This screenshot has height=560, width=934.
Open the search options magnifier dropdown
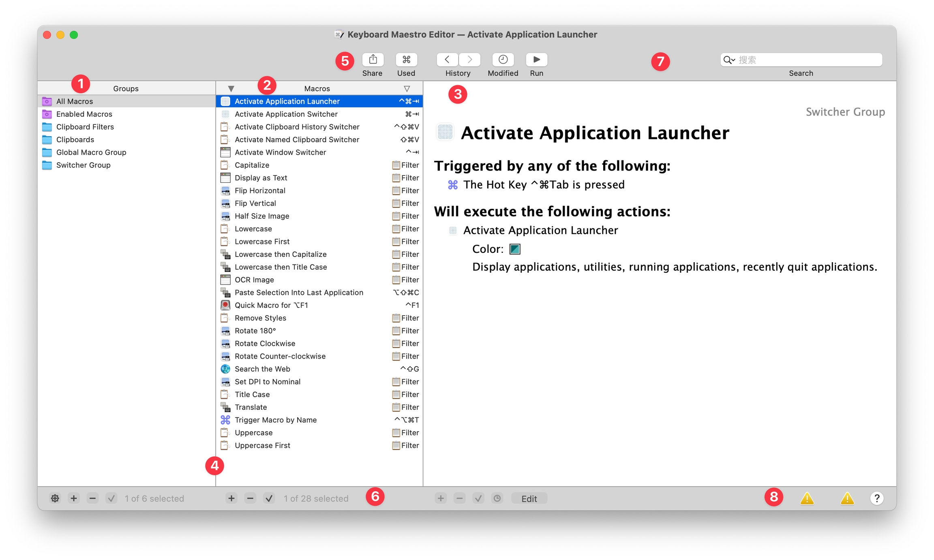click(x=729, y=60)
